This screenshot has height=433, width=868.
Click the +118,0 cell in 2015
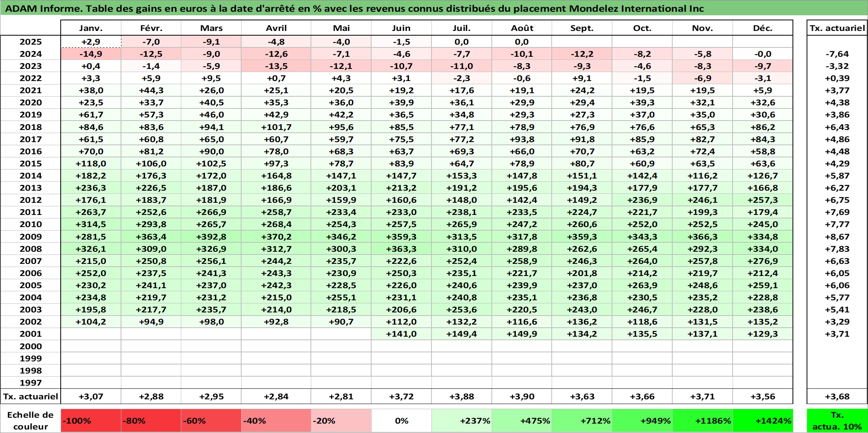tap(91, 164)
